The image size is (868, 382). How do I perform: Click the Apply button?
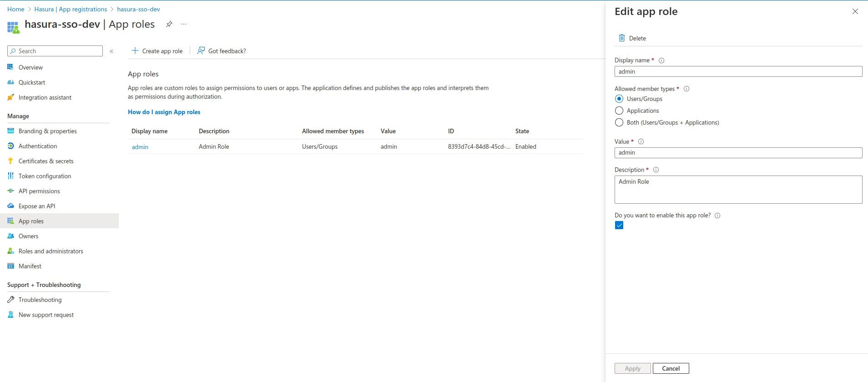pos(633,368)
